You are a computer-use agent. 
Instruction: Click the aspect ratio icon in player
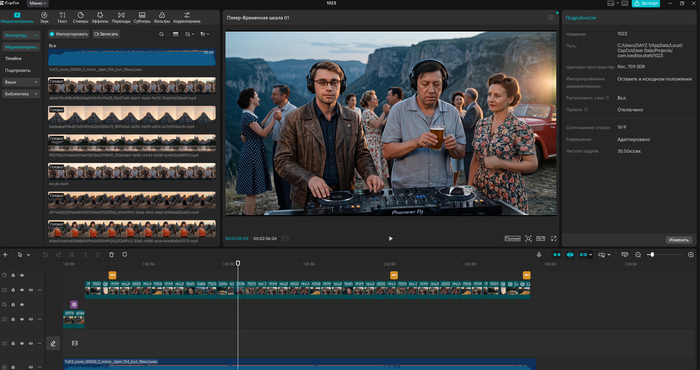point(541,238)
